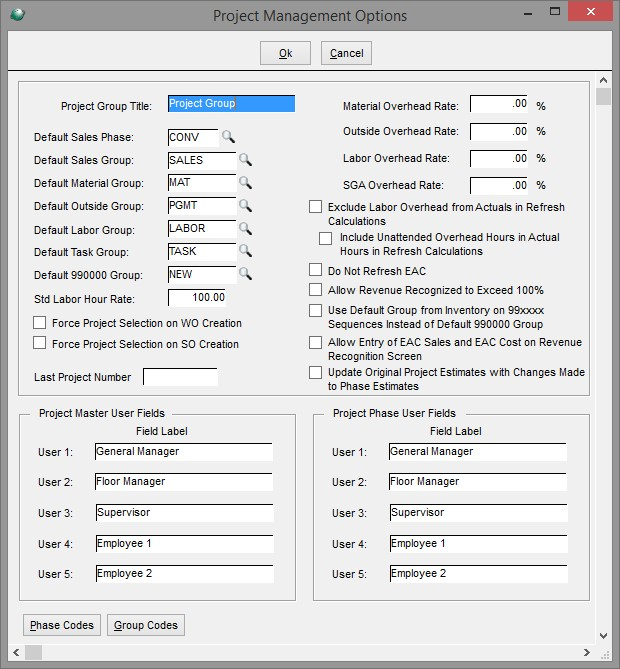Viewport: 620px width, 669px height.
Task: Check Update Original Project Estimates option
Action: pyautogui.click(x=315, y=372)
